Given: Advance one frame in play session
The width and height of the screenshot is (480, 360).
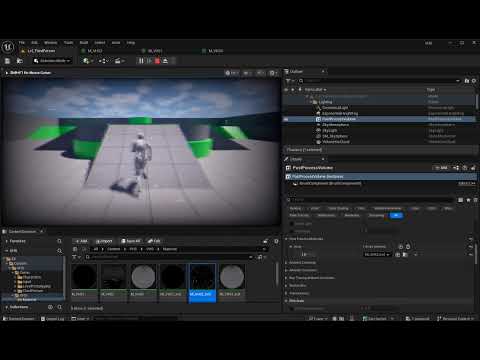Looking at the screenshot, I should click(149, 61).
